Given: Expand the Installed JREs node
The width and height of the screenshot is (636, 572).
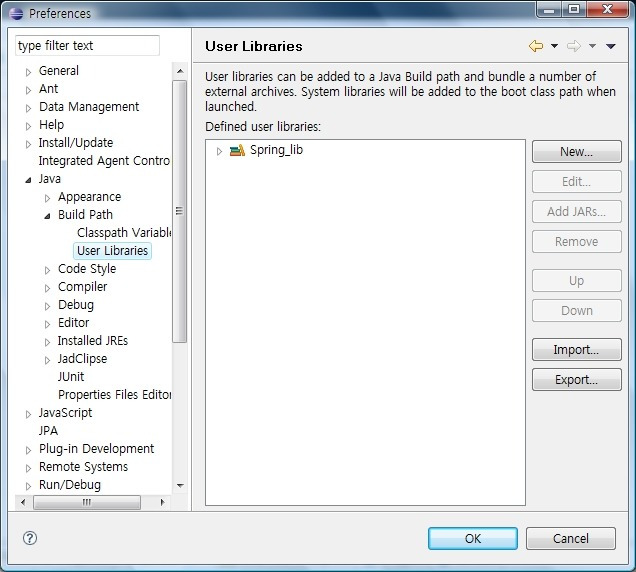Looking at the screenshot, I should point(47,342).
